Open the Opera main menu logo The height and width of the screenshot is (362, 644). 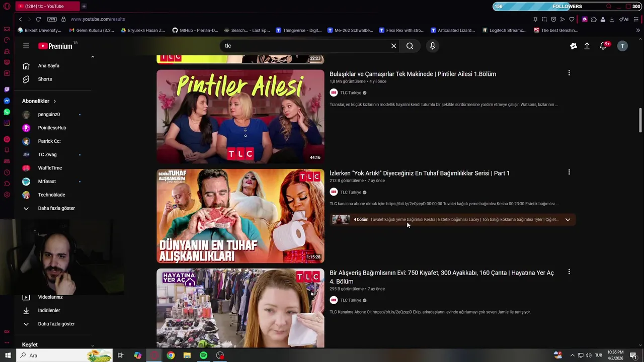[7, 6]
